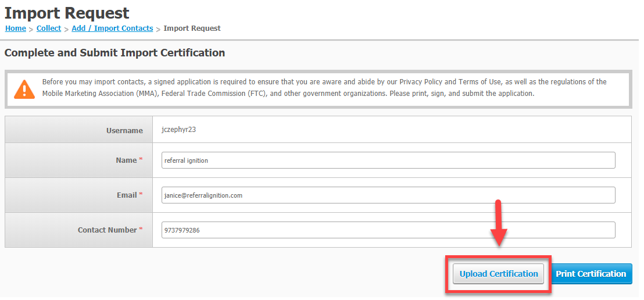The image size is (644, 300).
Task: Click the Print Certification button
Action: tap(591, 274)
